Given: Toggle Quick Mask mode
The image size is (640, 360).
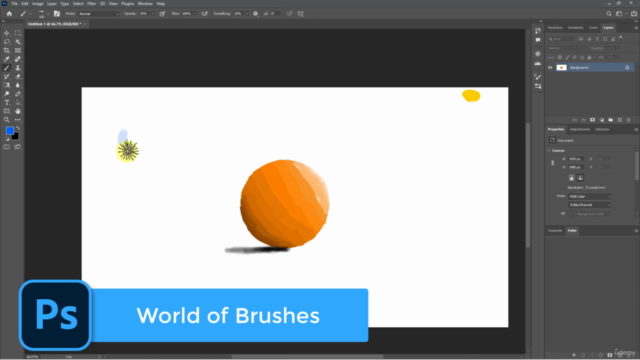Looking at the screenshot, I should click(x=7, y=147).
